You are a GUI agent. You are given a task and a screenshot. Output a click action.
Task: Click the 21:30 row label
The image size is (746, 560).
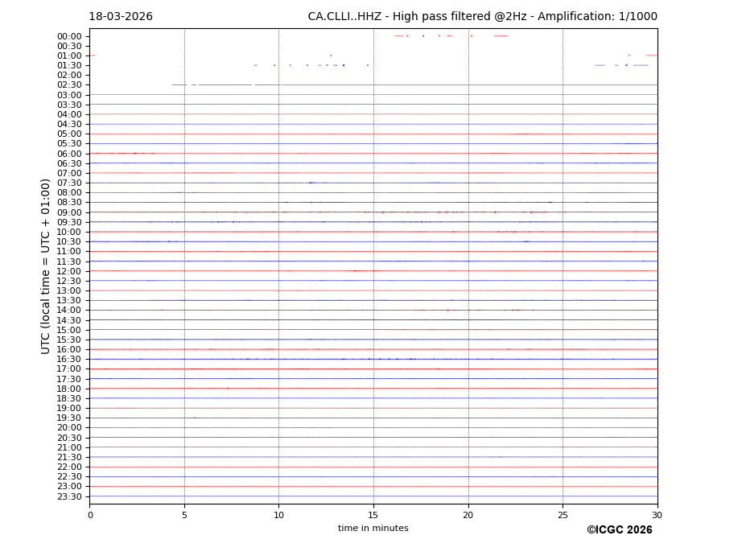[69, 458]
